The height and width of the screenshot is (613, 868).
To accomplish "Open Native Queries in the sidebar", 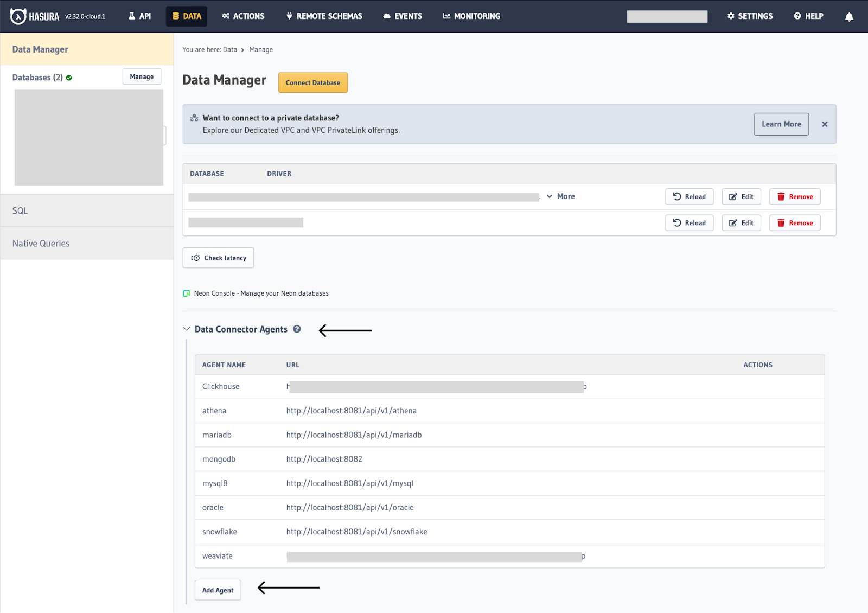I will [87, 243].
